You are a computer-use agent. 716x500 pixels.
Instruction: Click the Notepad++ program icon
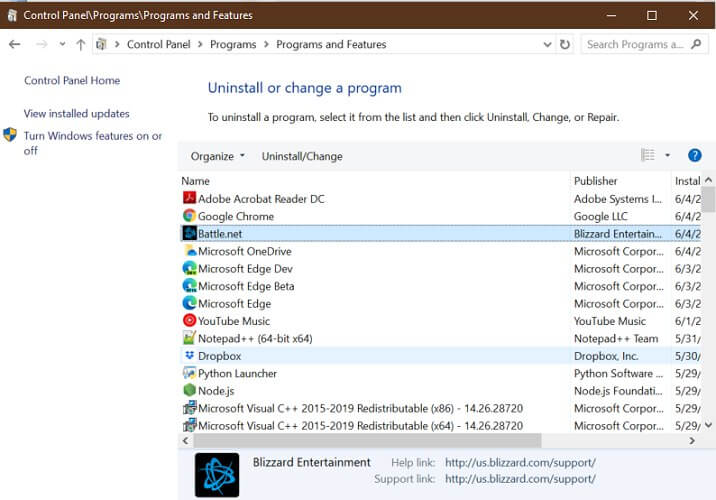point(189,338)
